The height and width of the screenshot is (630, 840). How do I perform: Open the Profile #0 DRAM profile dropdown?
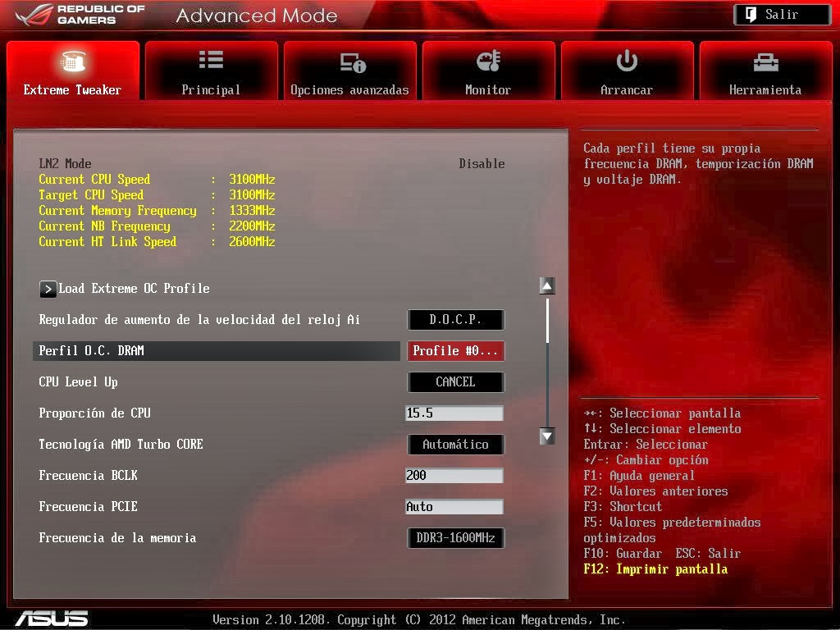456,351
